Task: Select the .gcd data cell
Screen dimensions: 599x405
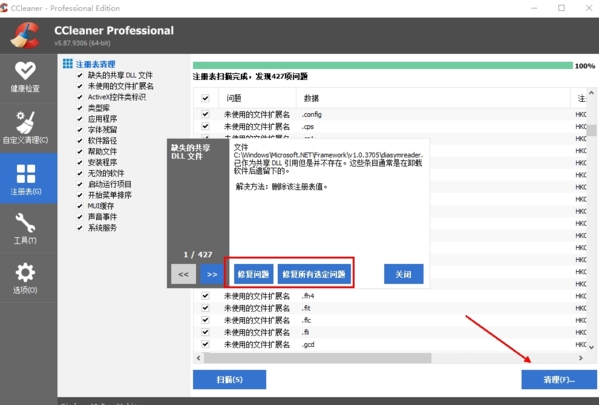Action: pyautogui.click(x=308, y=344)
